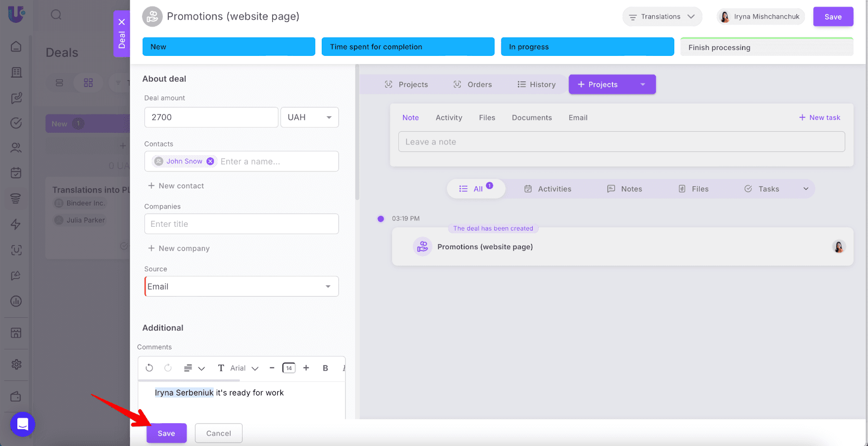Filter the timeline by Activities
This screenshot has height=446, width=868.
click(x=547, y=189)
